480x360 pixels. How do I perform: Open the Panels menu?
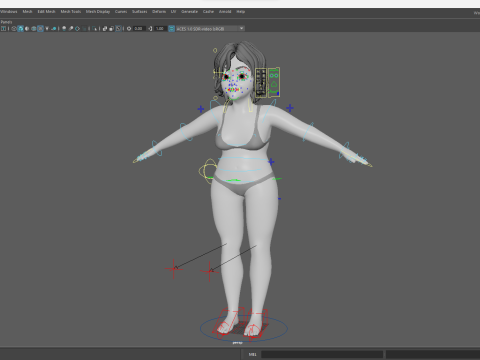6,22
